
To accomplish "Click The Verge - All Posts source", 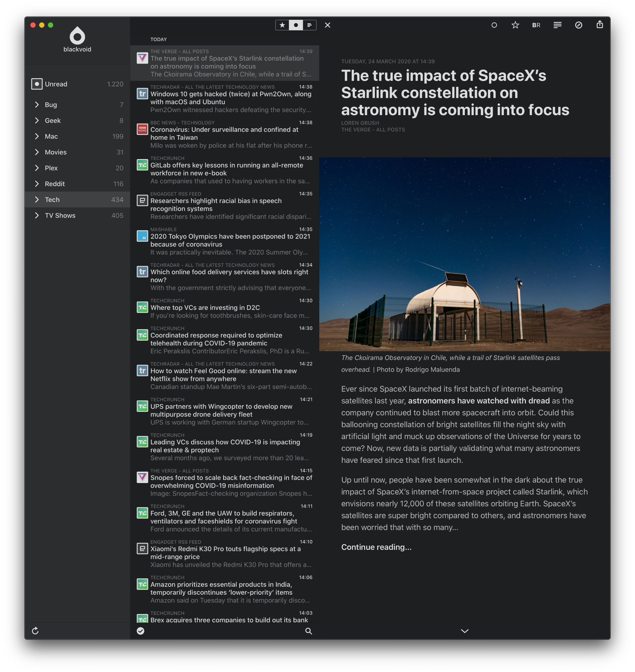I will 373,129.
